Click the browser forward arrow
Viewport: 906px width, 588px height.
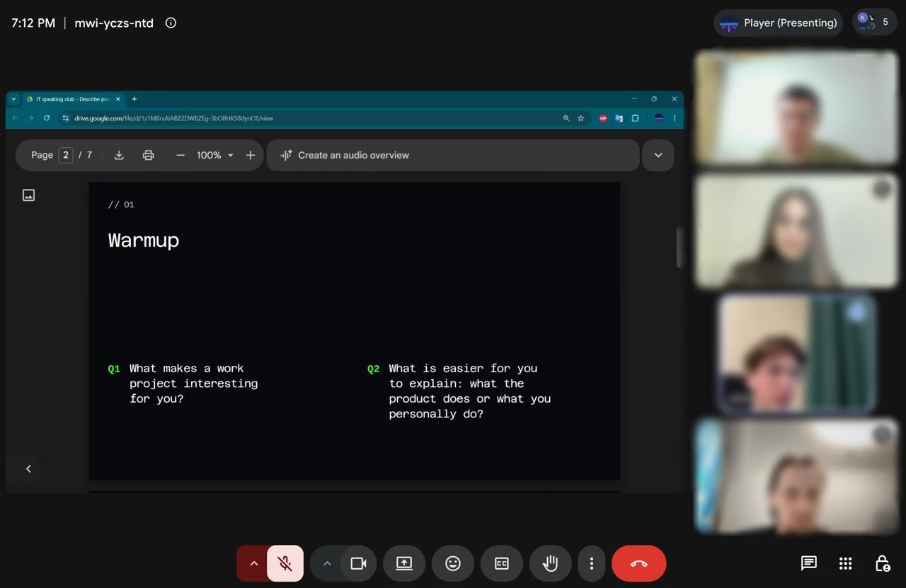(x=30, y=118)
